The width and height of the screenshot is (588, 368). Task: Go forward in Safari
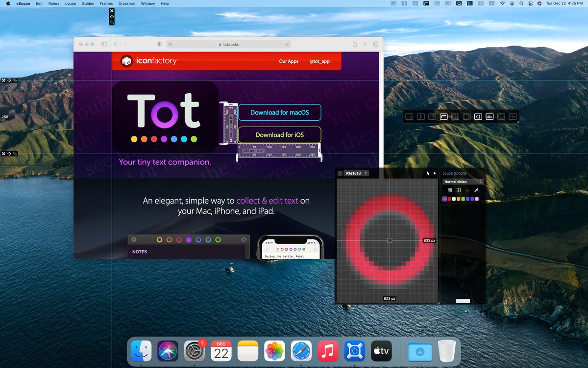point(125,44)
